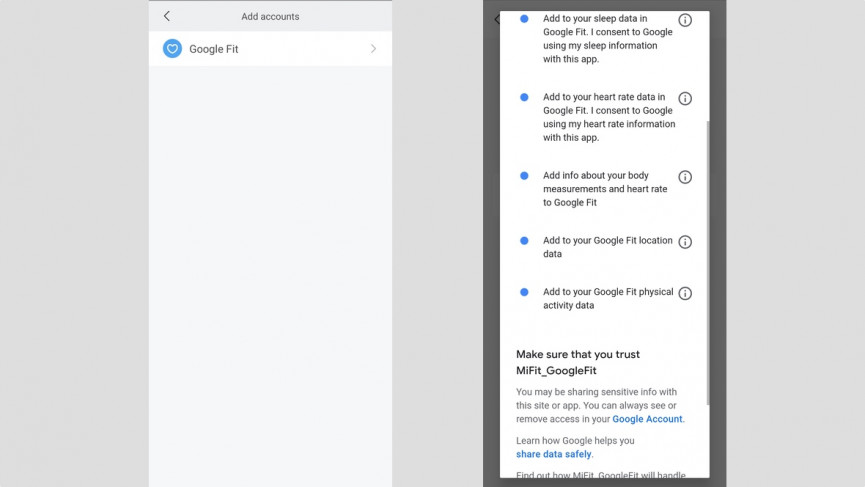Open the share data safely link
Image resolution: width=865 pixels, height=487 pixels.
554,454
